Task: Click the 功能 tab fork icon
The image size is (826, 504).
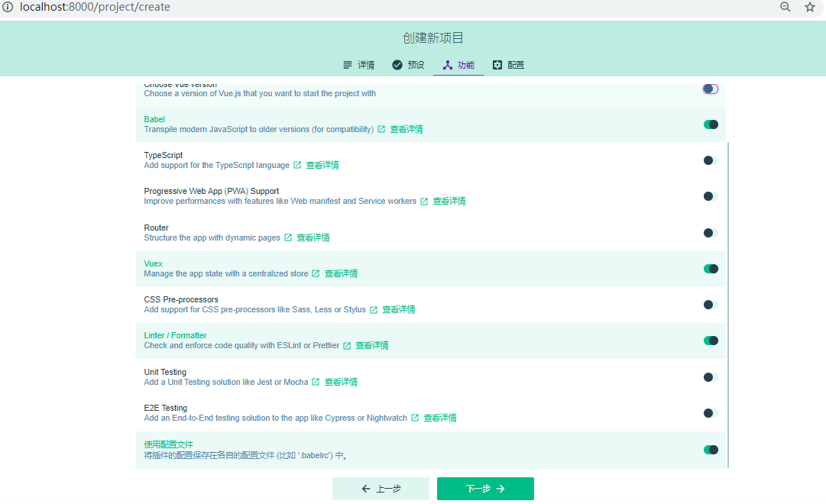Action: pos(447,65)
